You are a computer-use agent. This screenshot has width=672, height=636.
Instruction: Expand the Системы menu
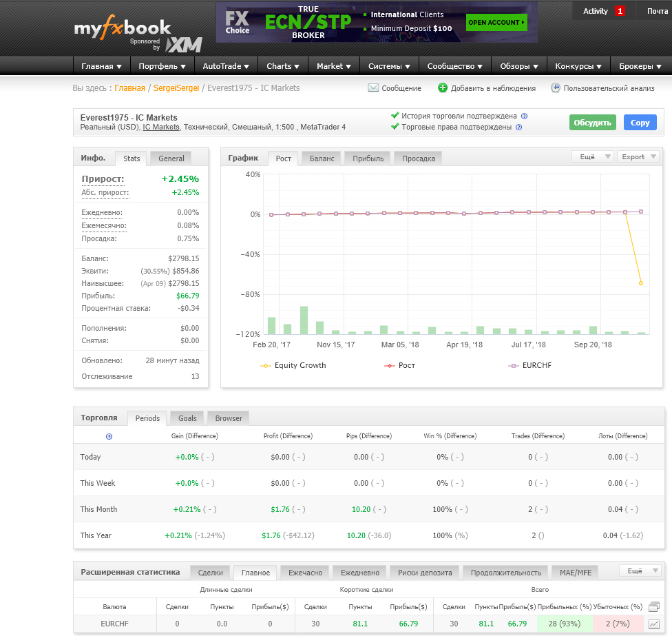pyautogui.click(x=389, y=66)
